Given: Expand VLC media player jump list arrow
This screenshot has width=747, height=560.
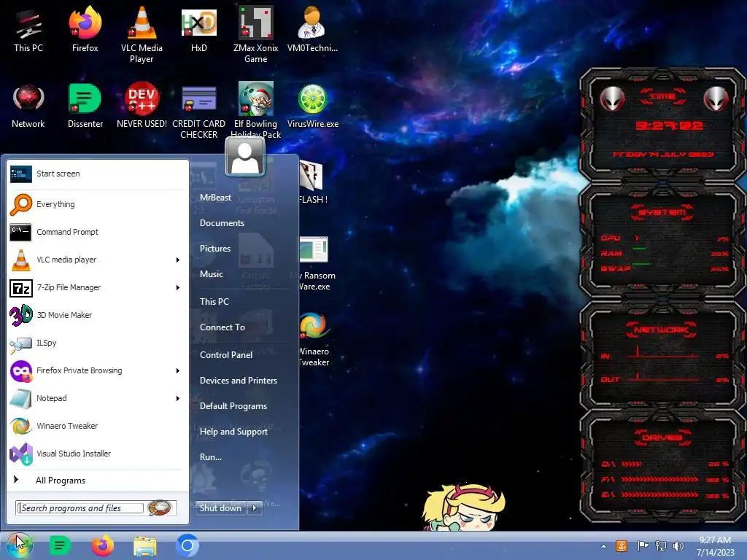Looking at the screenshot, I should (178, 260).
